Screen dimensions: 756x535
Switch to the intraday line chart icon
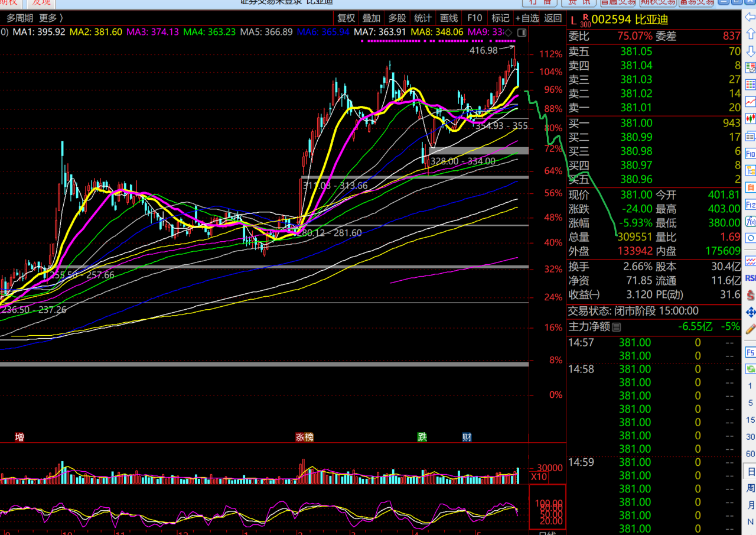pyautogui.click(x=750, y=102)
